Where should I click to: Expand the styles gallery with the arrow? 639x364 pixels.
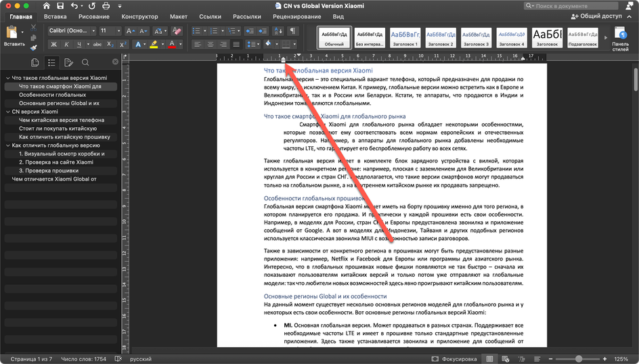point(606,37)
